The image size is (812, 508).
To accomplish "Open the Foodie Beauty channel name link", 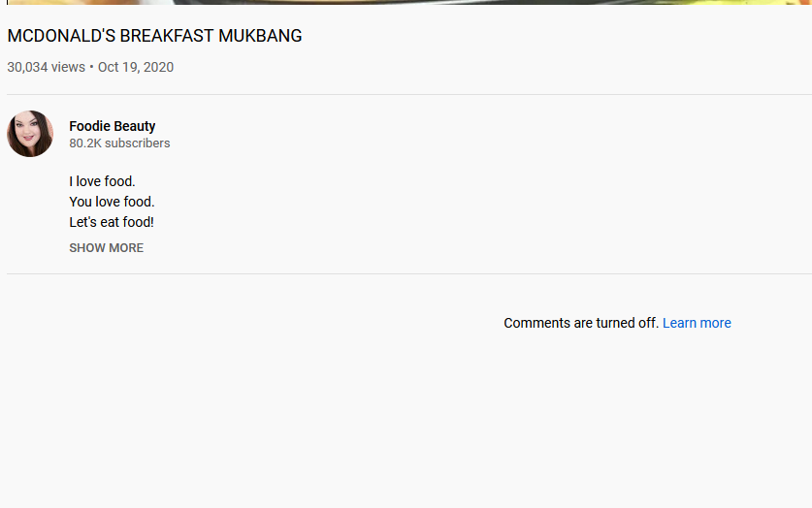I will [x=113, y=126].
